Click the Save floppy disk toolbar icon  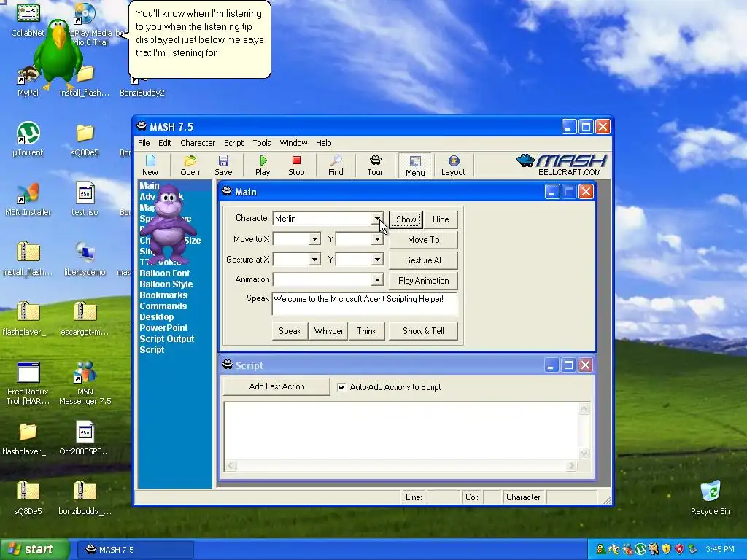(x=223, y=166)
